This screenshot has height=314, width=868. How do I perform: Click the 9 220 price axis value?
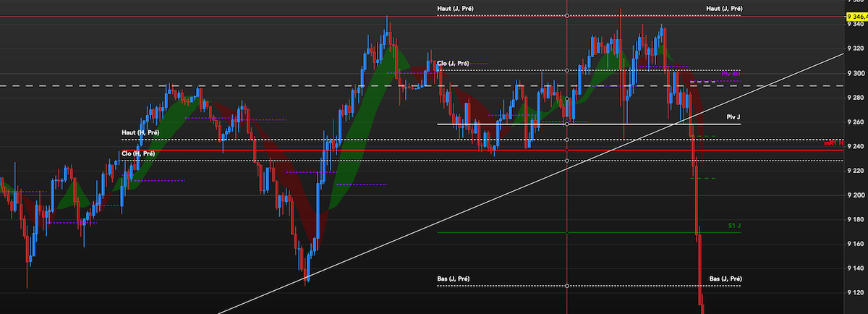pos(856,171)
